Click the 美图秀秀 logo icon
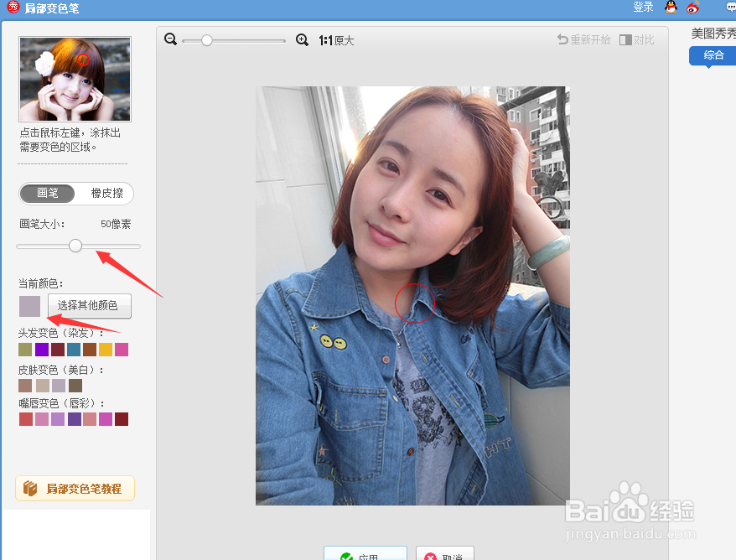The width and height of the screenshot is (736, 560). click(x=13, y=8)
